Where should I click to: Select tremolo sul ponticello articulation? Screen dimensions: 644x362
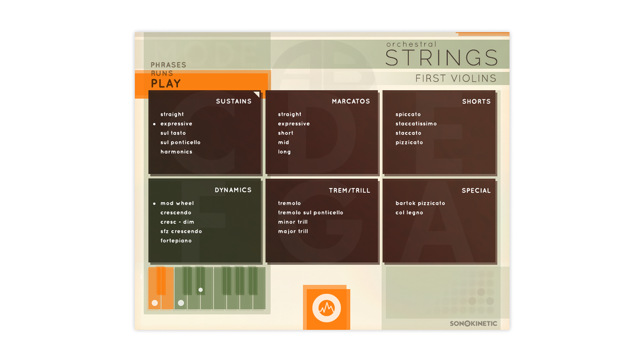click(x=310, y=213)
